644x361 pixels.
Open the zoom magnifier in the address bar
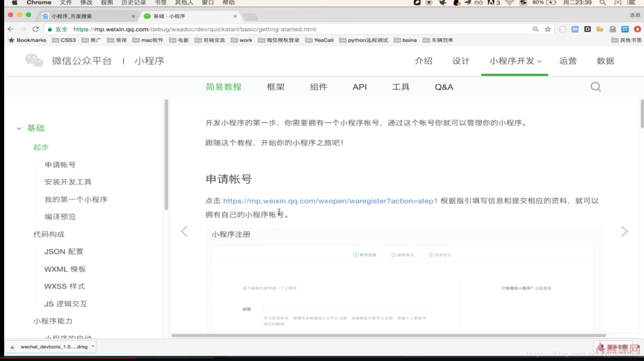536,29
